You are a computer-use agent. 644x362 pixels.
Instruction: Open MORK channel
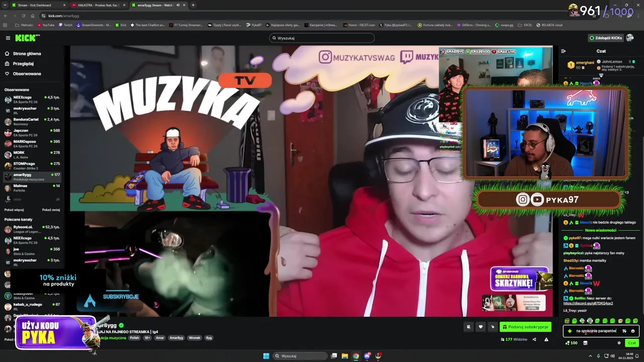(32, 155)
